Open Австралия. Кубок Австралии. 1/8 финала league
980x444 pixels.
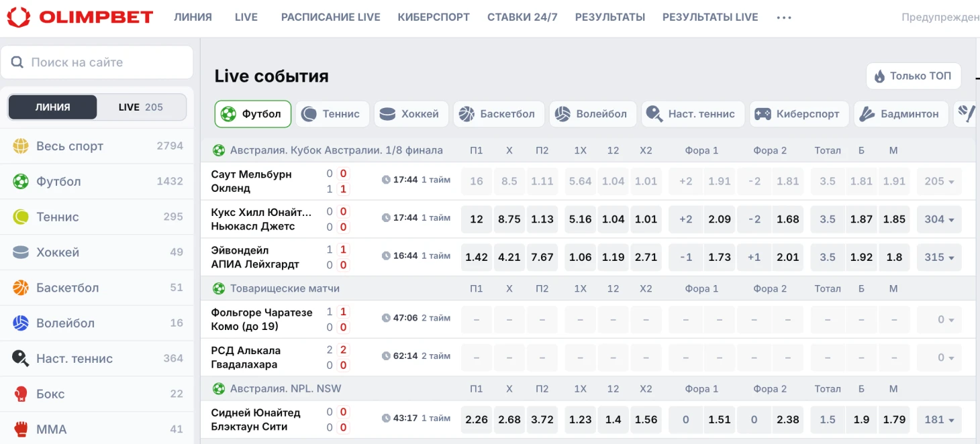click(336, 150)
